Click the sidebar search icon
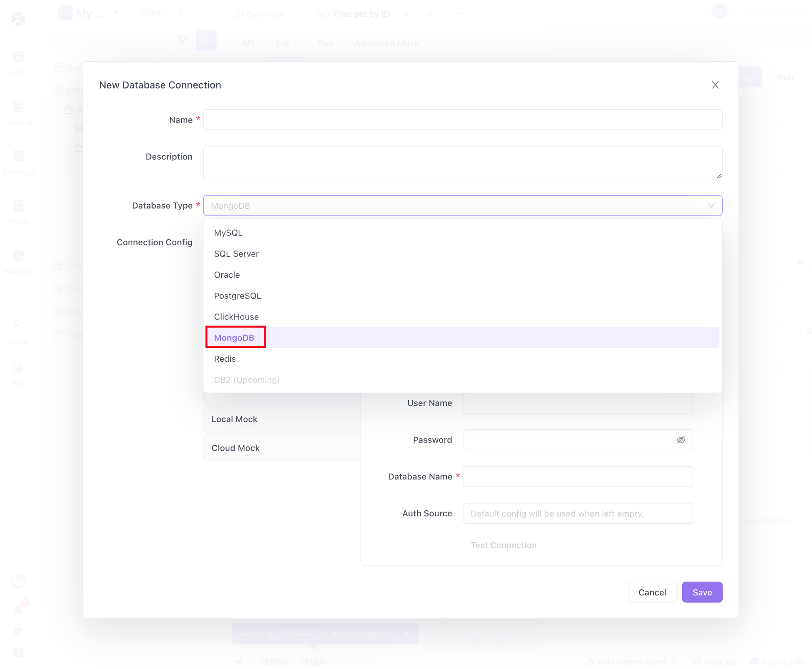This screenshot has width=812, height=669. tap(63, 40)
